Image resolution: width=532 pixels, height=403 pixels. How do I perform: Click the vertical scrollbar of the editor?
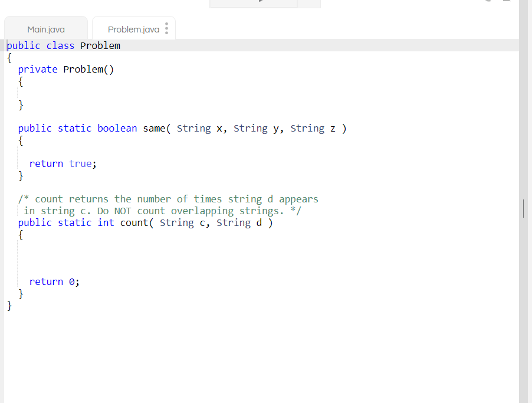tap(523, 208)
